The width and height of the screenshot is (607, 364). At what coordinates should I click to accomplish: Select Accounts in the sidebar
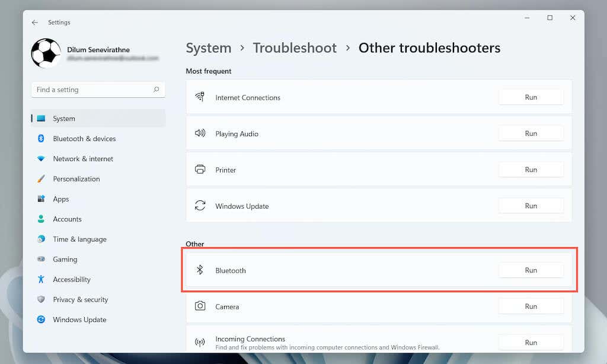pos(67,219)
